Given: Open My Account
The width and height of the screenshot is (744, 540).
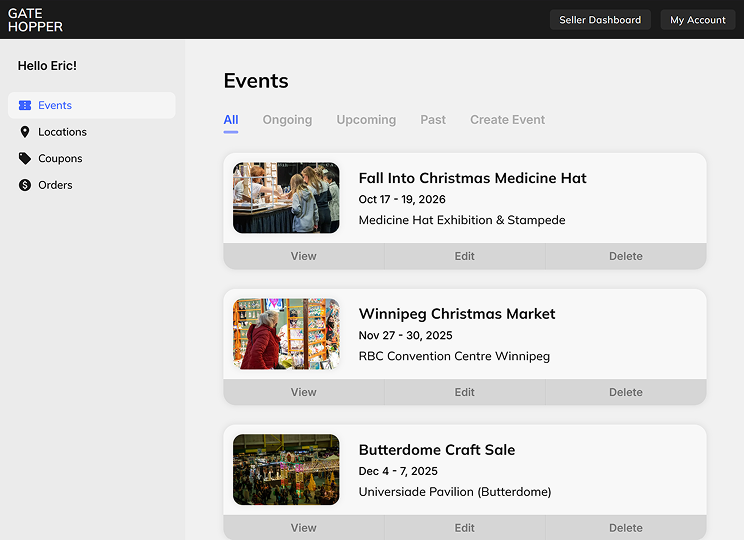Looking at the screenshot, I should [698, 20].
